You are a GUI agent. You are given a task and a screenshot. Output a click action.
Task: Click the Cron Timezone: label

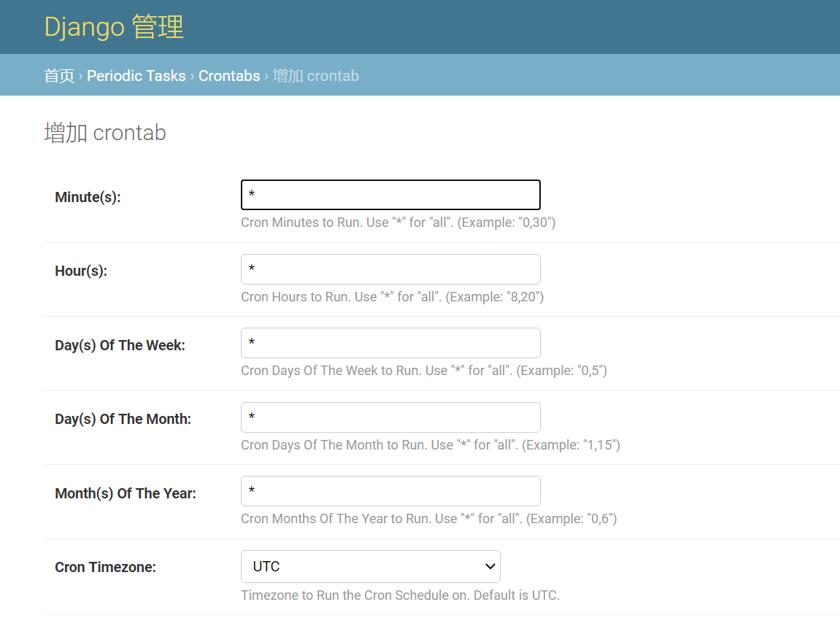pyautogui.click(x=106, y=568)
